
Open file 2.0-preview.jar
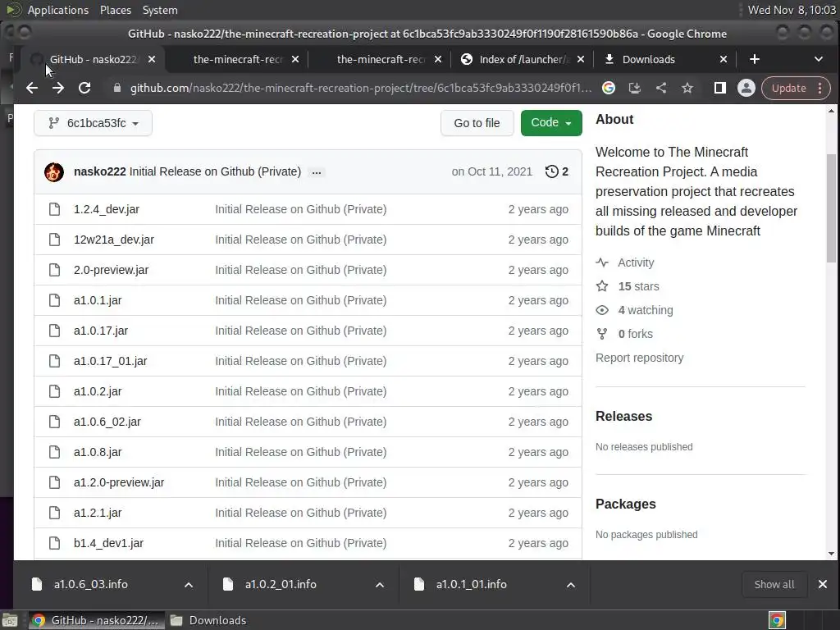pos(111,270)
